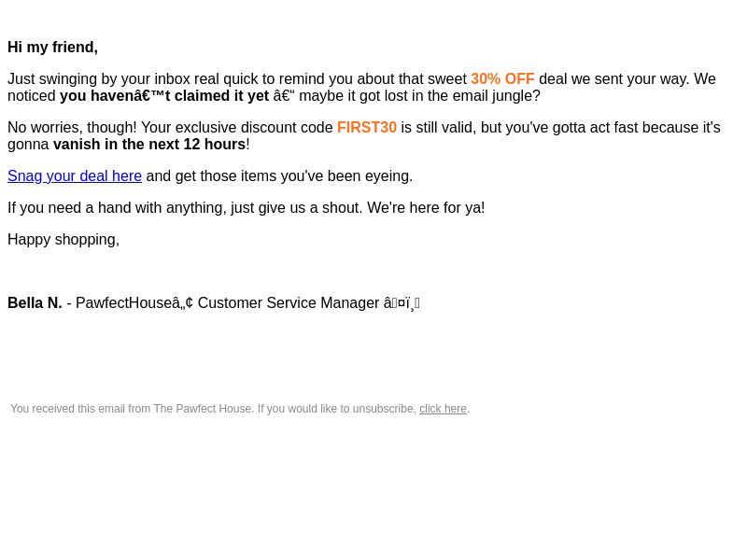The width and height of the screenshot is (747, 560).
Task: Click the PawfectHouse name in signature
Action: (134, 302)
